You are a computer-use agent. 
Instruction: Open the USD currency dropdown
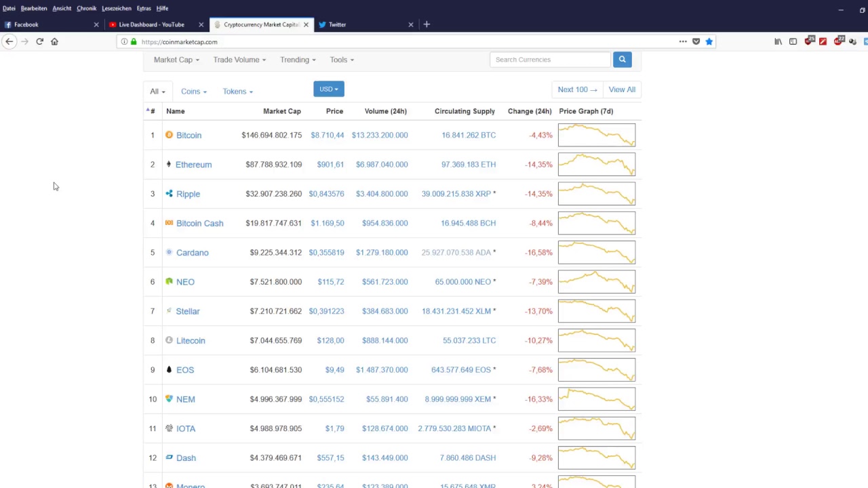(329, 89)
